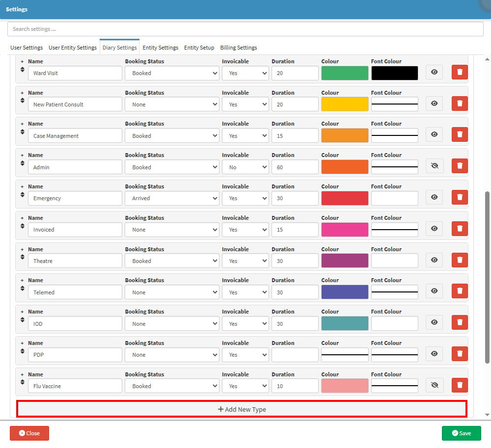Open Booking Status dropdown for Invoiced

172,230
